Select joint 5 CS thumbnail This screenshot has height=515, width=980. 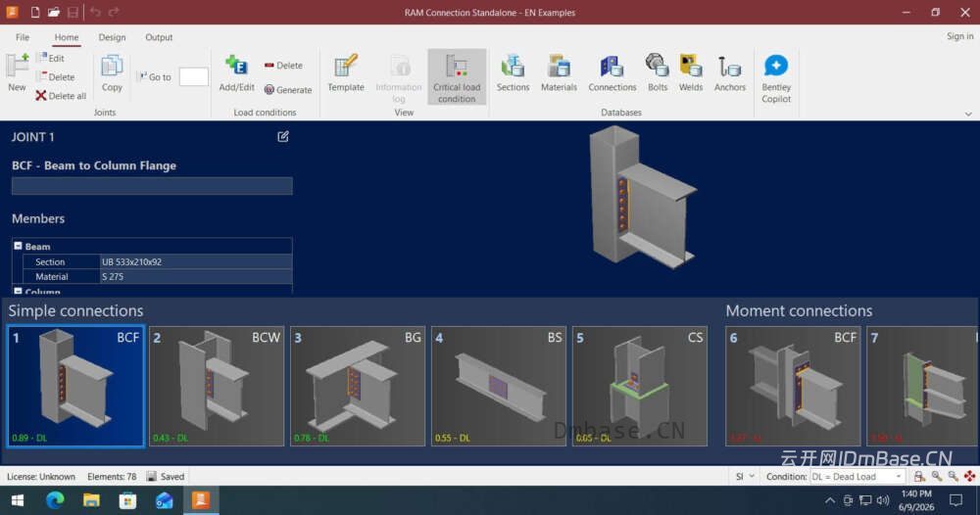(x=640, y=386)
